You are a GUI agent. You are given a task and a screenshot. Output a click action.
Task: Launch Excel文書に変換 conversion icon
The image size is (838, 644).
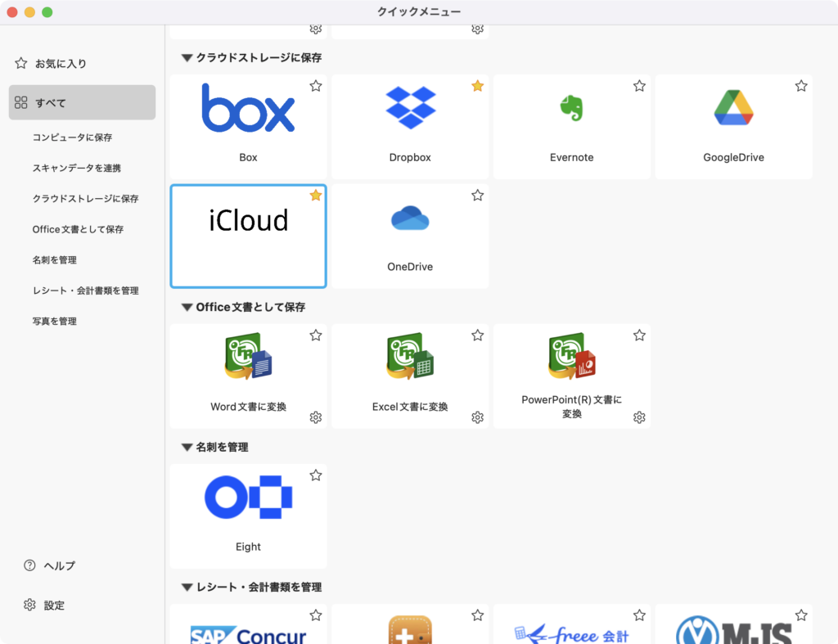click(x=410, y=356)
